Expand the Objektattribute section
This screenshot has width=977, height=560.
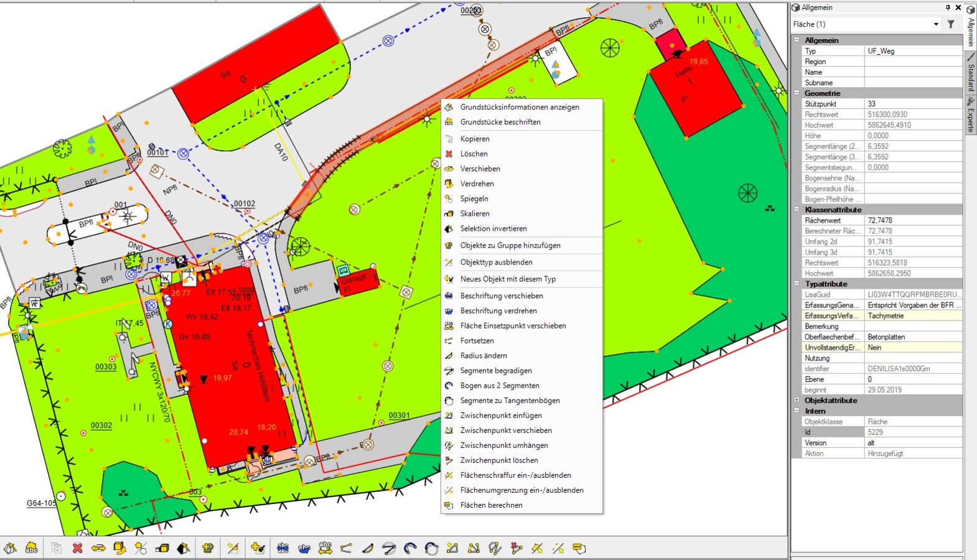(x=797, y=400)
